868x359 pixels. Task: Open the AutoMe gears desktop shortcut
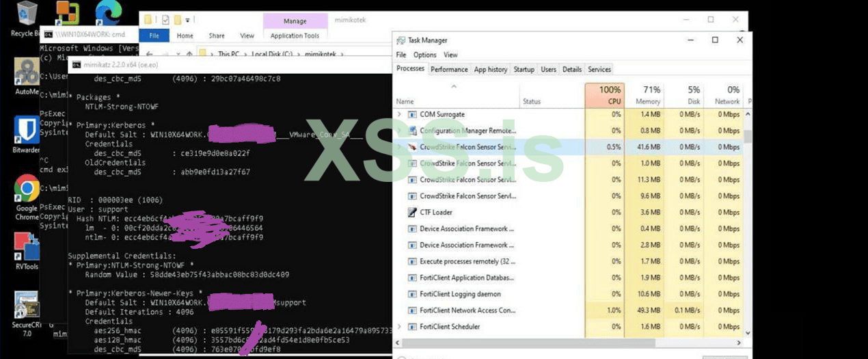coord(27,72)
